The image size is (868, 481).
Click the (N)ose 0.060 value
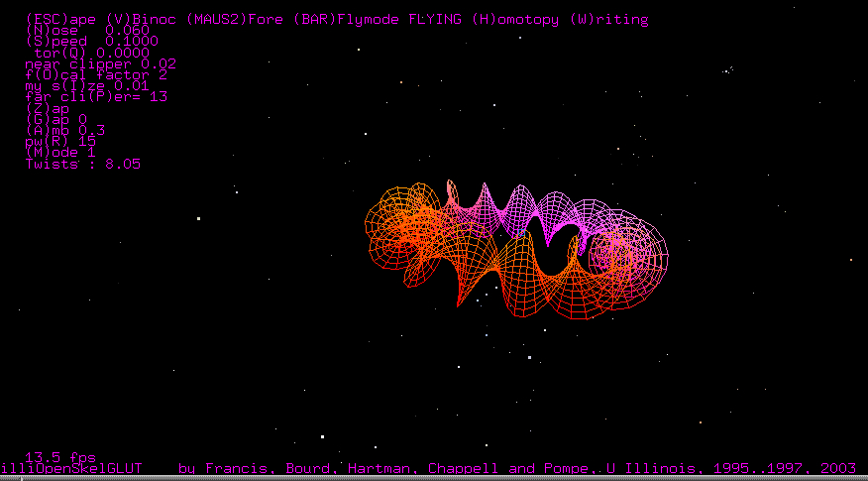[86, 31]
